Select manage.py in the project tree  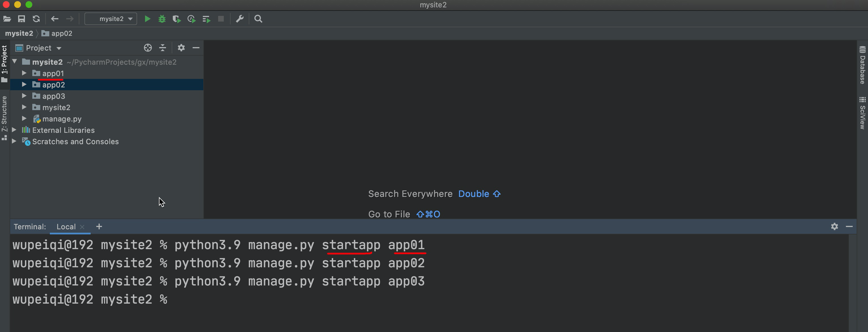click(x=62, y=119)
